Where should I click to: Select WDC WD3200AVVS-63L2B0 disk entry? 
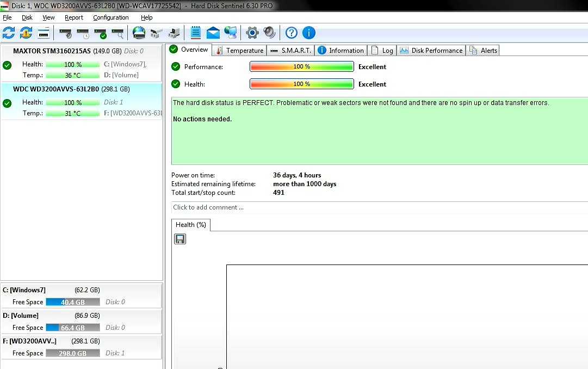(82, 101)
